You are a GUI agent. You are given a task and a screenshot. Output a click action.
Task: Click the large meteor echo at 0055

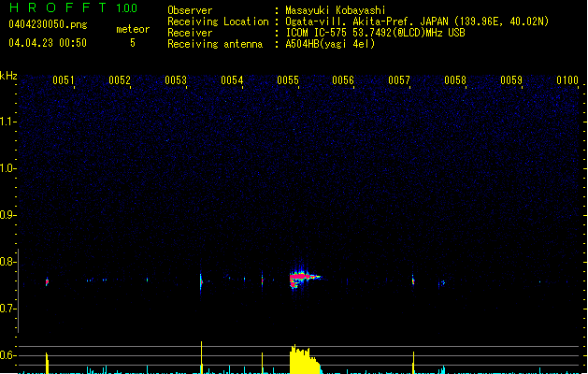point(305,279)
